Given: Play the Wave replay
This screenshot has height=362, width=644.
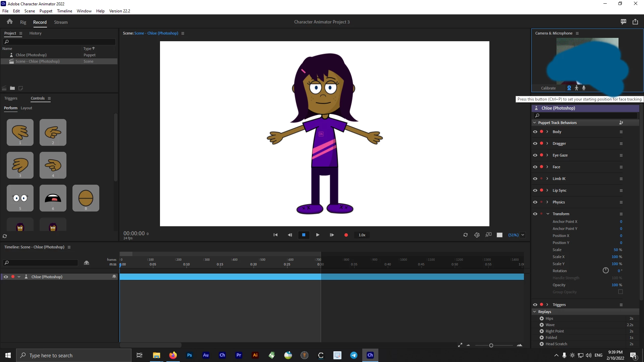Looking at the screenshot, I should click(x=542, y=325).
